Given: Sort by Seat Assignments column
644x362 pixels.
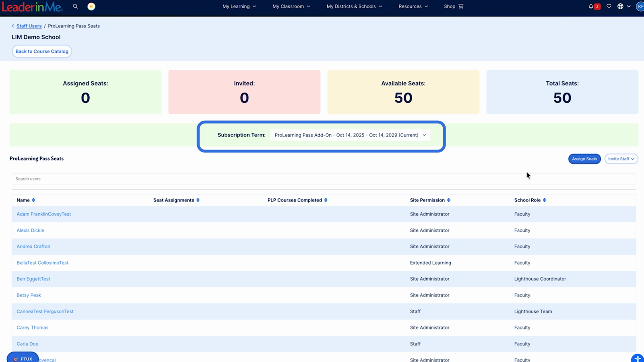Looking at the screenshot, I should point(198,200).
